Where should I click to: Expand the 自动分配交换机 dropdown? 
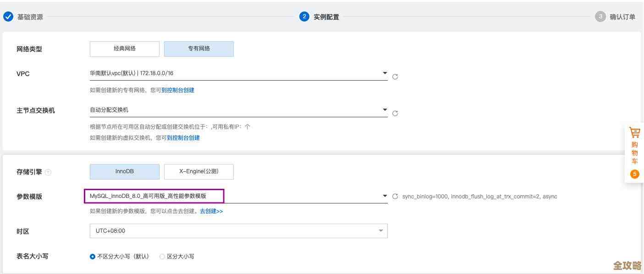click(385, 110)
